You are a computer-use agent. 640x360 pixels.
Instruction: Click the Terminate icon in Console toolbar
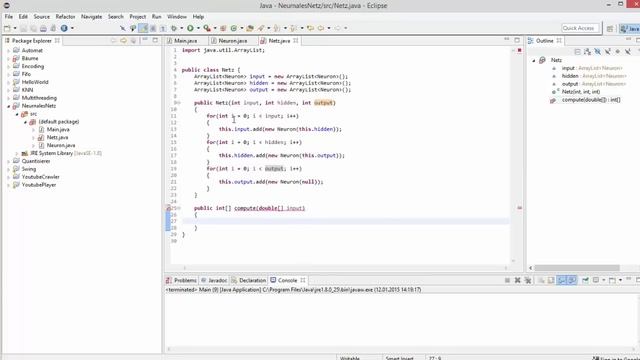tap(507, 280)
